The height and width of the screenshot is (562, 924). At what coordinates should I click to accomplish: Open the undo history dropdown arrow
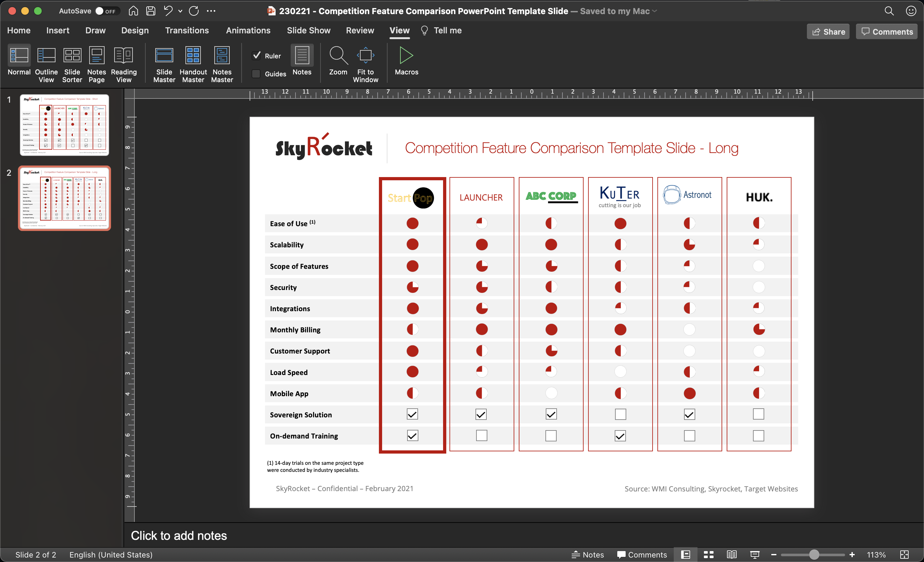click(x=180, y=11)
